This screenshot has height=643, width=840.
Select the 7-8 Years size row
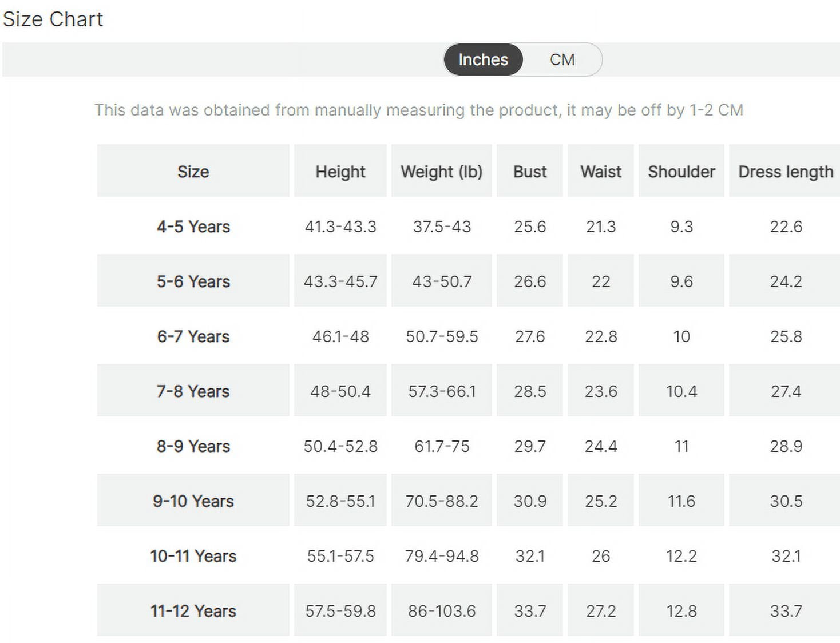click(469, 391)
